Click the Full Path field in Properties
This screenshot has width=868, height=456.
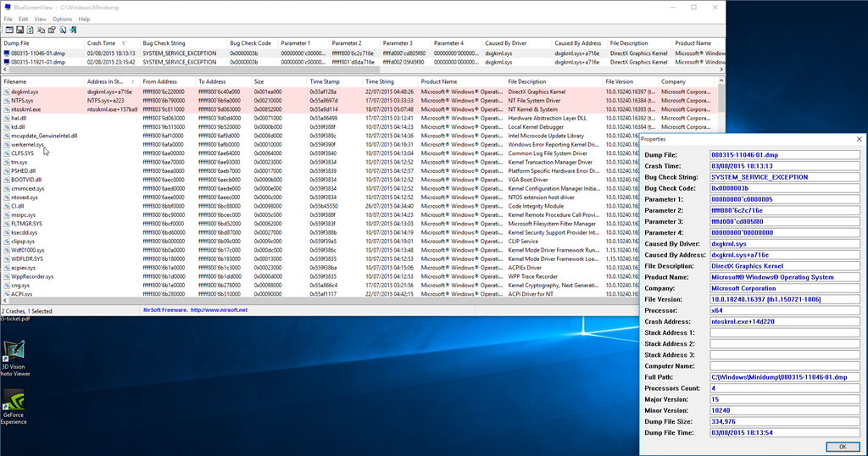[784, 377]
